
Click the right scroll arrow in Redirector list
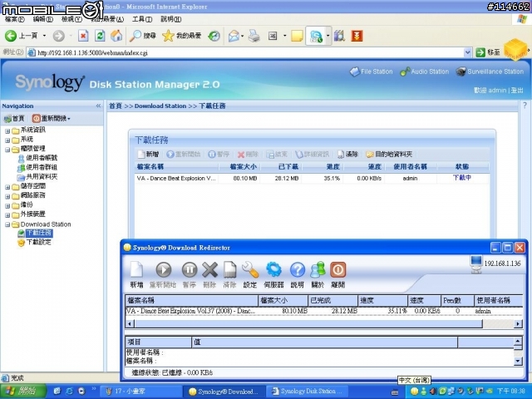click(x=518, y=323)
